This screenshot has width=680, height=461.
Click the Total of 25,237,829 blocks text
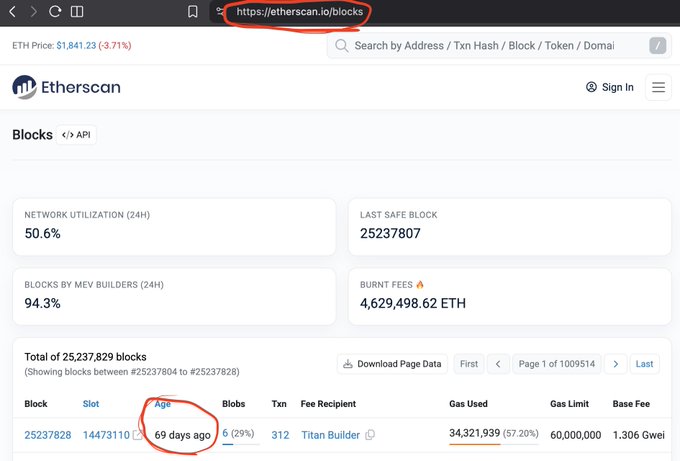(85, 357)
